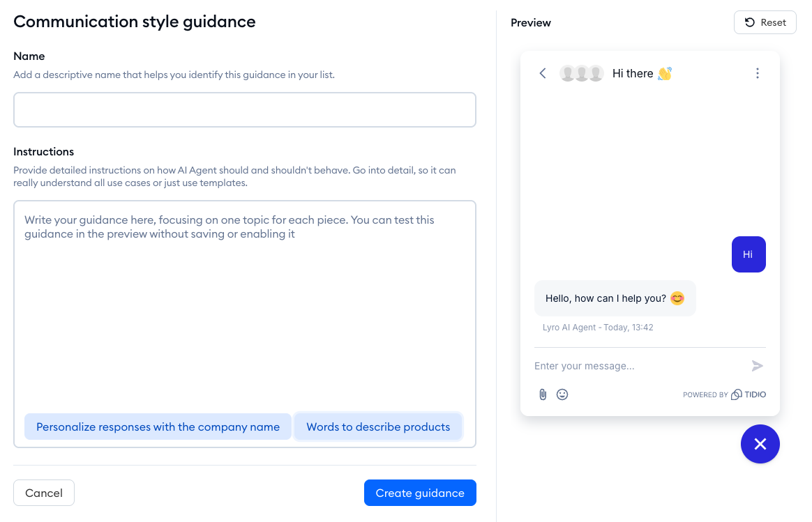The width and height of the screenshot is (812, 522).
Task: Click the Tidio logo in the footer
Action: 748,394
